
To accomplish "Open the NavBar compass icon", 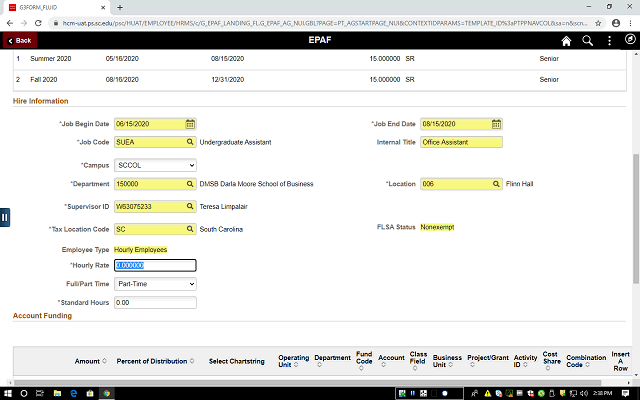I will click(x=630, y=41).
